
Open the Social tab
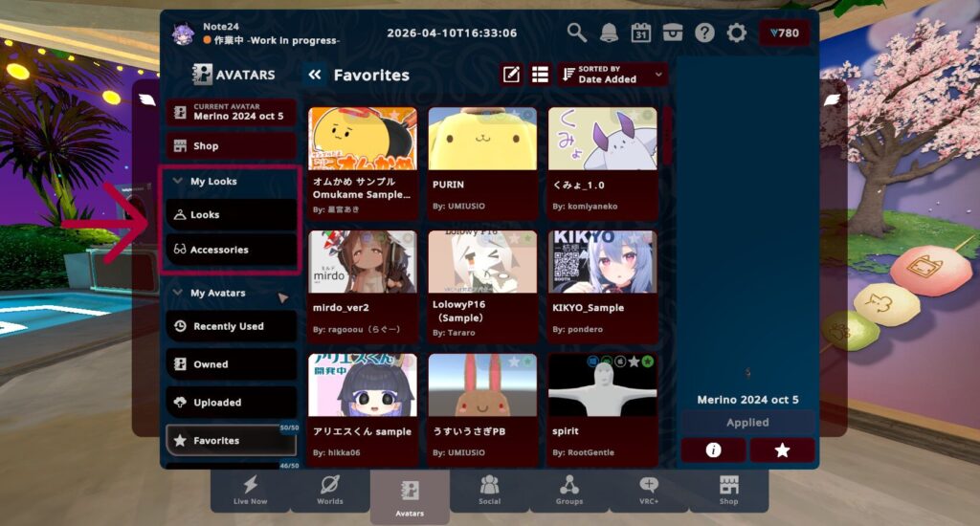pos(489,489)
